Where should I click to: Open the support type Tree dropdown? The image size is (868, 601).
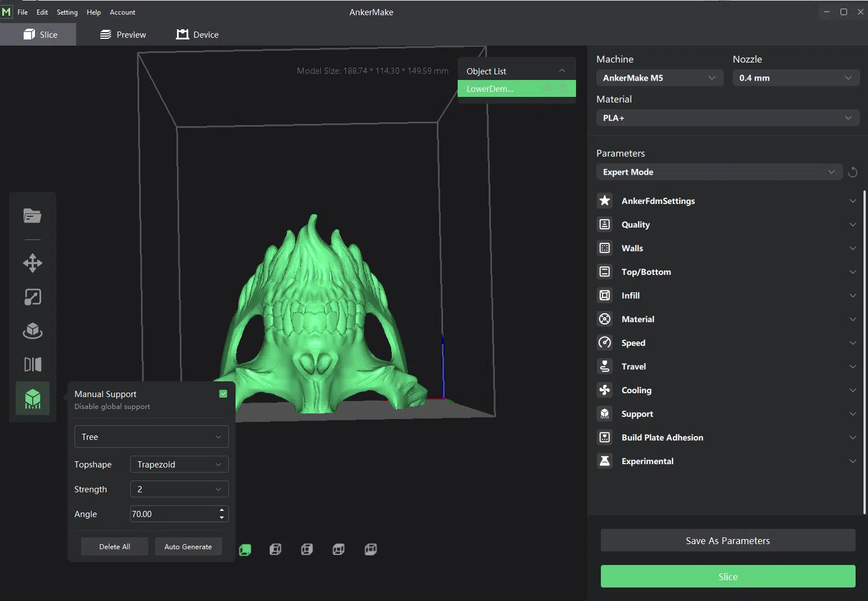point(151,437)
